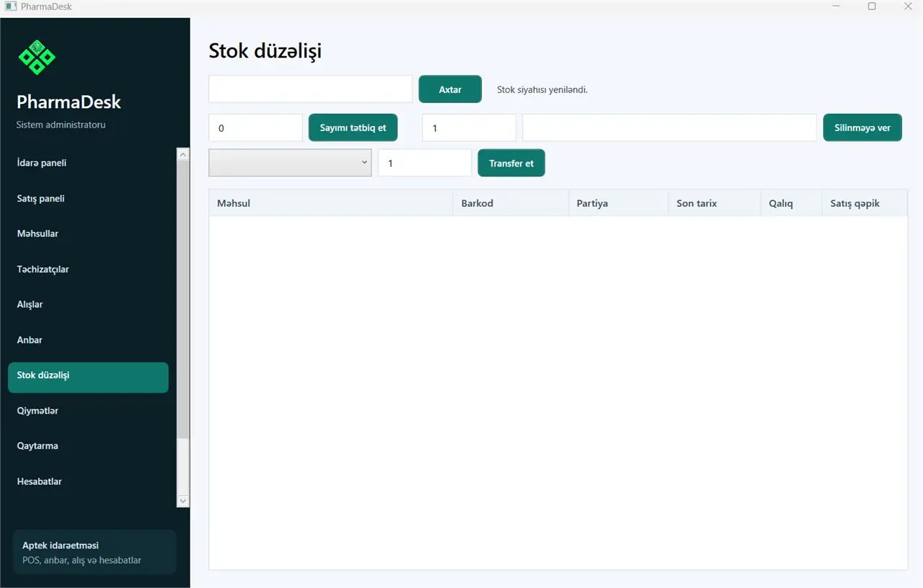Click the Silinməyə ver button

[x=862, y=128]
